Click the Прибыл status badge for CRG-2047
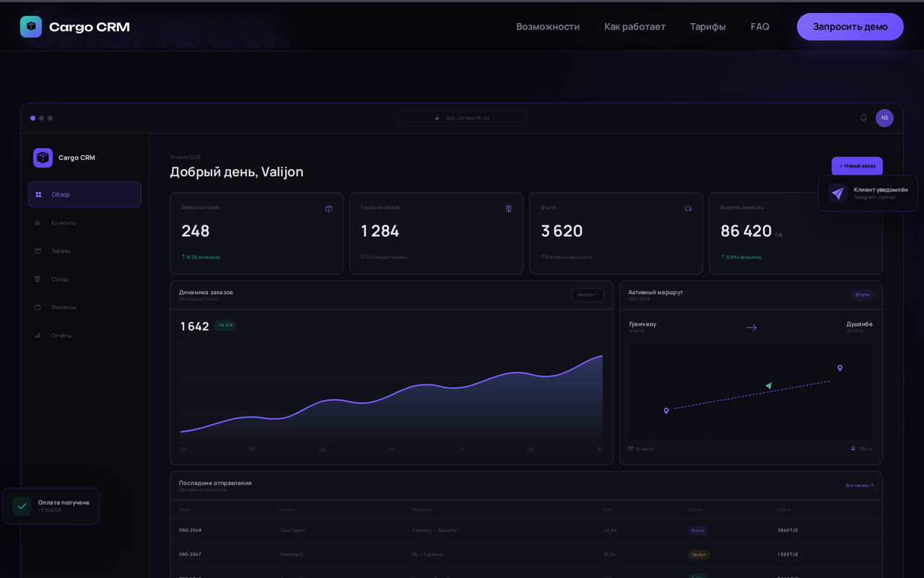The image size is (924, 578). 698,554
